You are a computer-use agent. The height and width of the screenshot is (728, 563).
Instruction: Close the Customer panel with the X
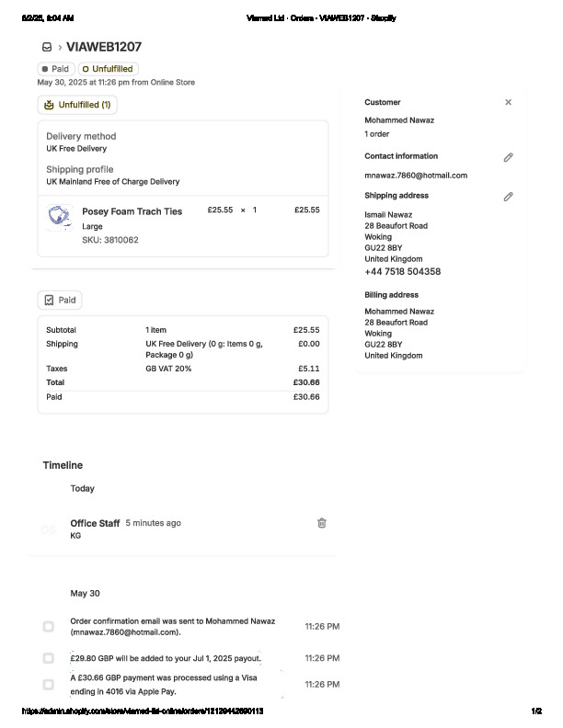click(x=508, y=102)
